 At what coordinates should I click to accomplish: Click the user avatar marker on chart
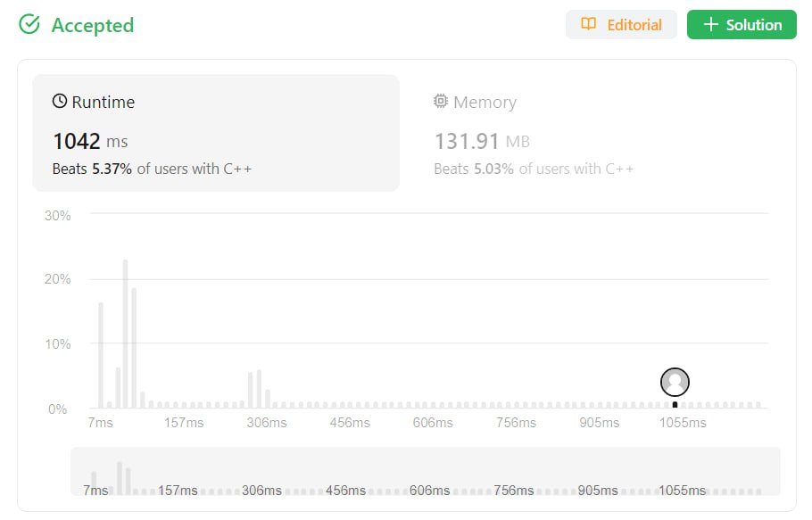[x=675, y=382]
